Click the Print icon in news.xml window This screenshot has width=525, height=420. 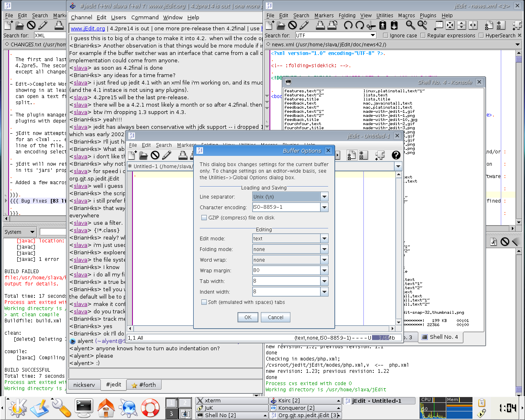tap(320, 25)
